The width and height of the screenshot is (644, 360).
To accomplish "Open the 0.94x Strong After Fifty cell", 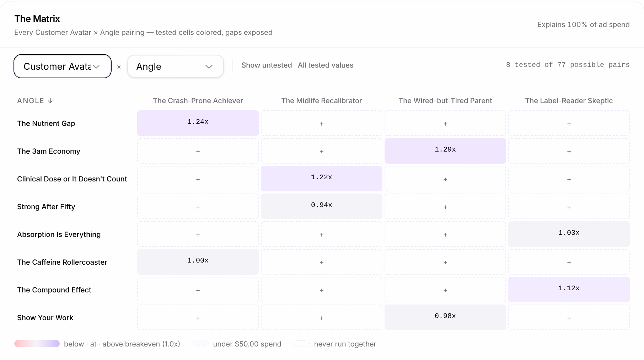I will click(x=322, y=206).
